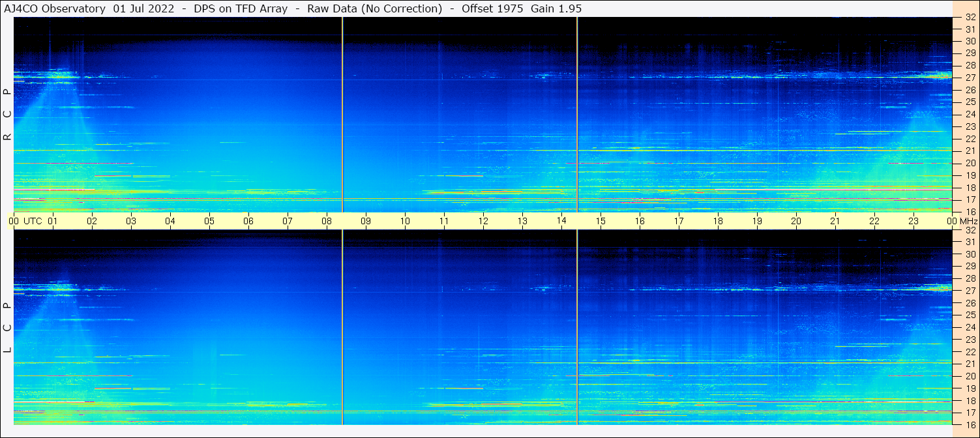Click RCP vertical marker line after 08 UTC

pos(342,115)
